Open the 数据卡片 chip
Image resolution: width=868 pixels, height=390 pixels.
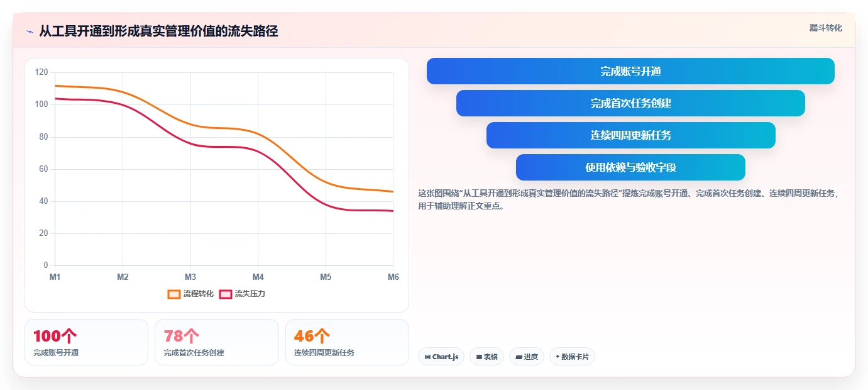tap(572, 357)
